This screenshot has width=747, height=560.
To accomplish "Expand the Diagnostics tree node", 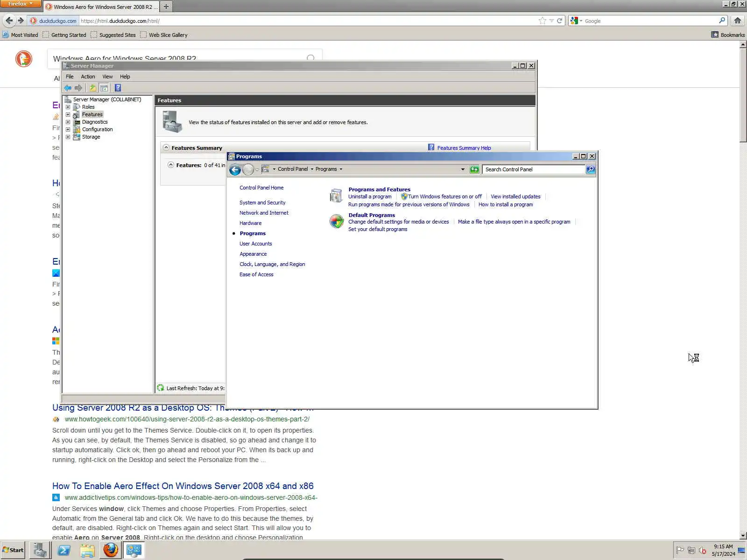I will pos(68,122).
